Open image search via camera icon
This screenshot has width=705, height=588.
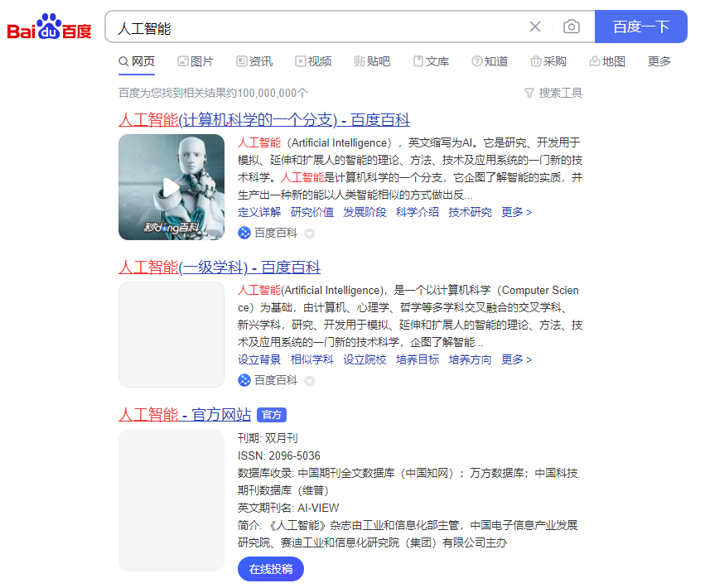(x=571, y=27)
